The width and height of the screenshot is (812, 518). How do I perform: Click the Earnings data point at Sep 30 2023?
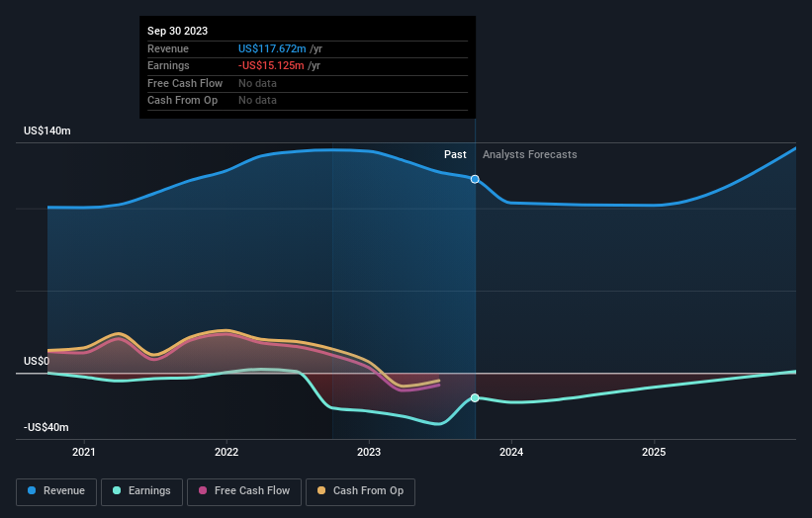tap(475, 398)
